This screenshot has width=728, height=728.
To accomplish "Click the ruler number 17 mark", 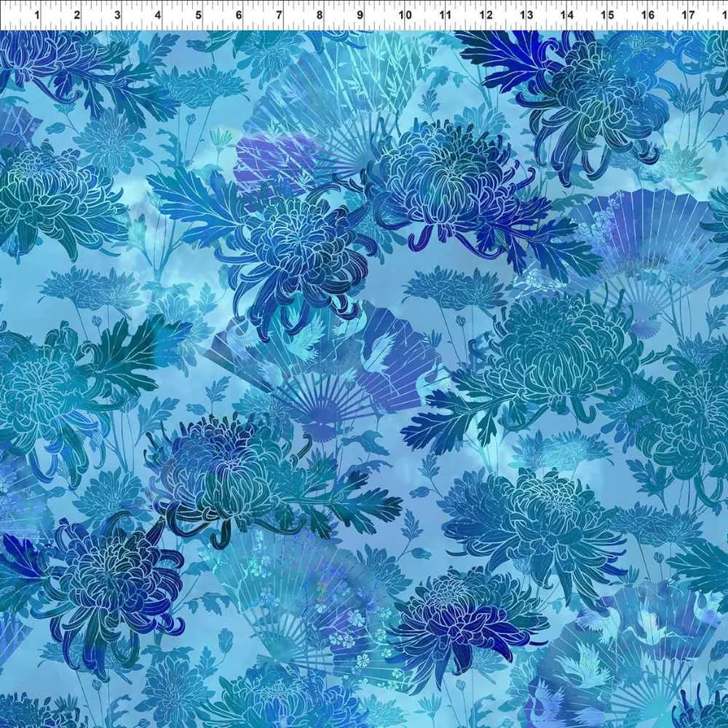I will click(x=688, y=15).
